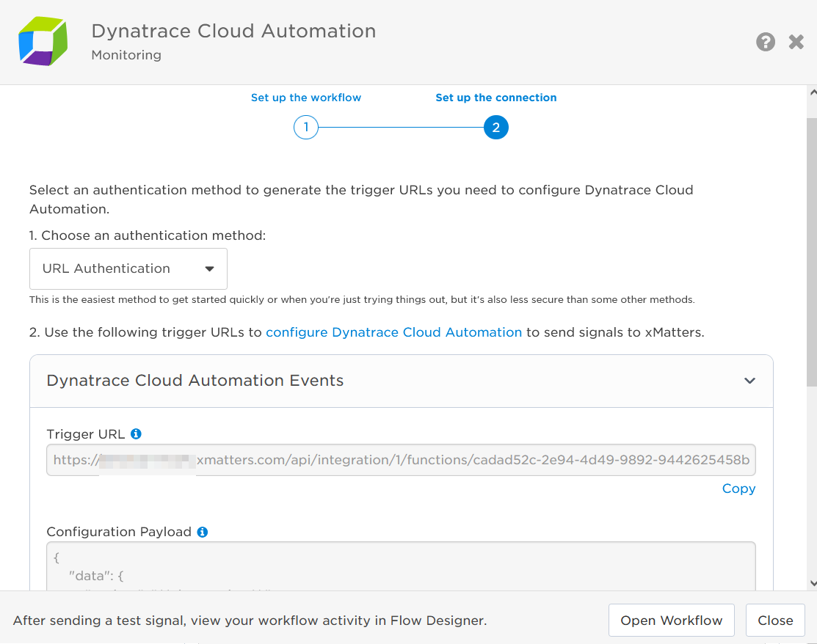Image resolution: width=817 pixels, height=644 pixels.
Task: Go to step 1 circle
Action: click(x=305, y=128)
